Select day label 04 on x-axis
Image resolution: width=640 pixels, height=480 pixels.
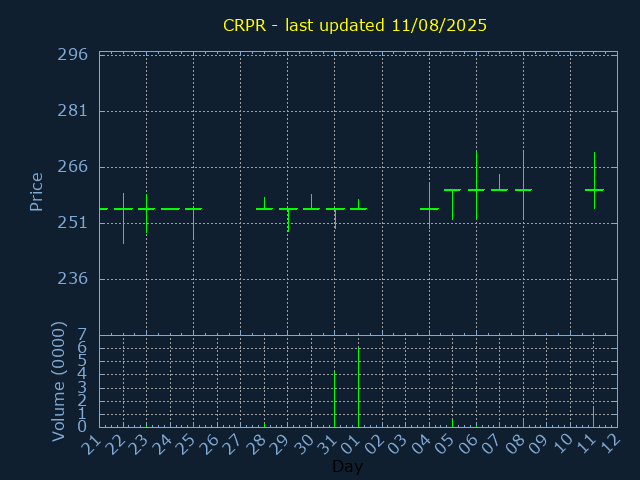(420, 444)
